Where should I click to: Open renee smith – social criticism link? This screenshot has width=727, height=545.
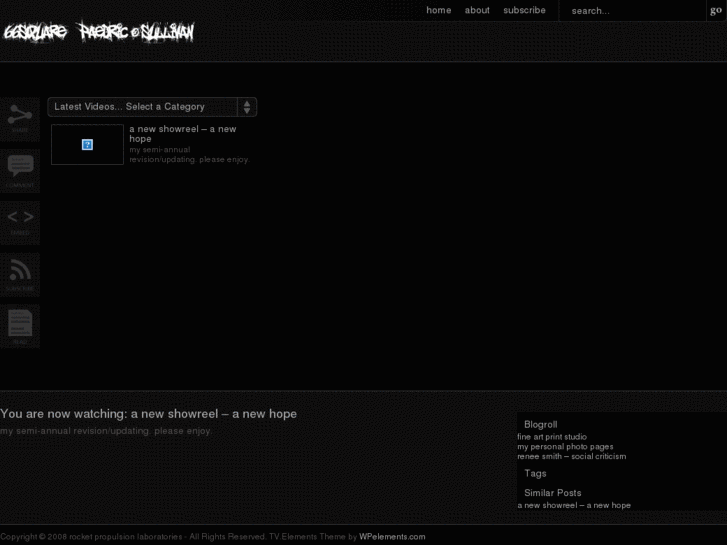(x=572, y=456)
